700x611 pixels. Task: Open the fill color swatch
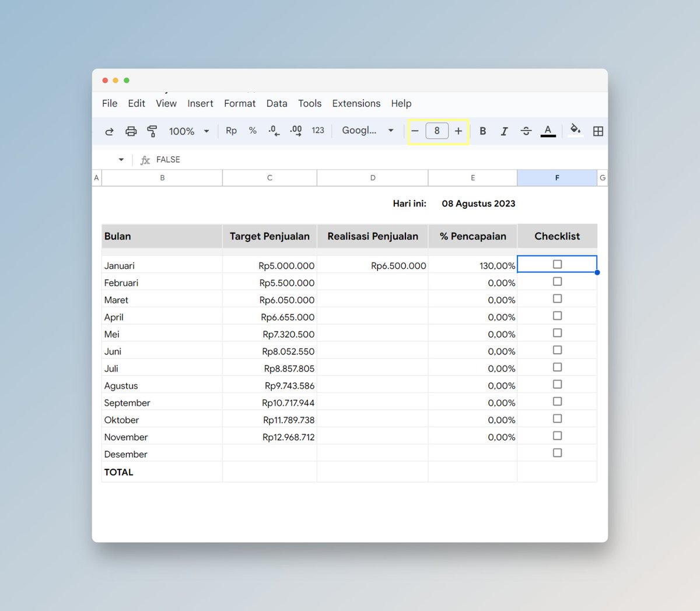(575, 131)
